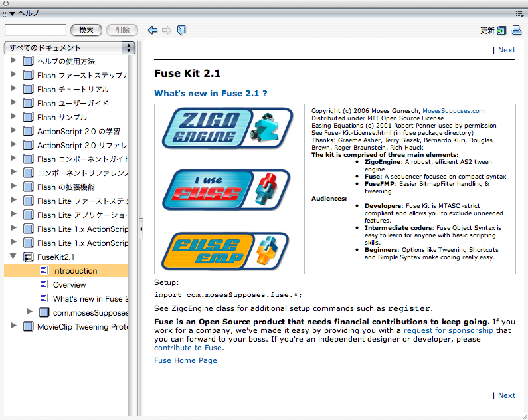This screenshot has width=528, height=420.
Task: Click the back arrow icon in help toolbar
Action: 153,30
